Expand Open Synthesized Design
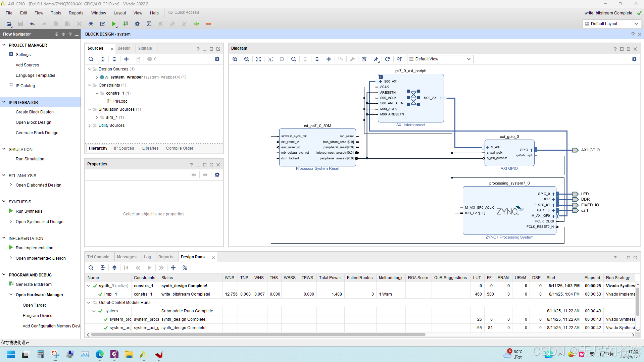 [x=11, y=221]
